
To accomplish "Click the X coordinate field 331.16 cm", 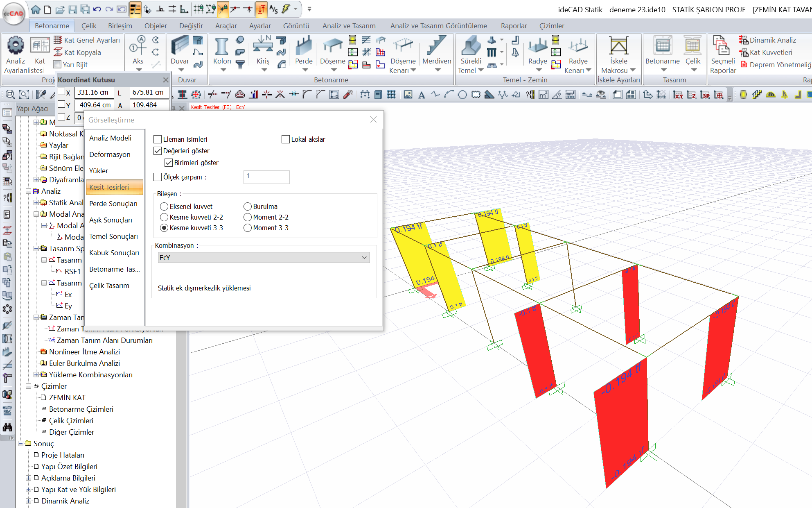I will point(94,93).
